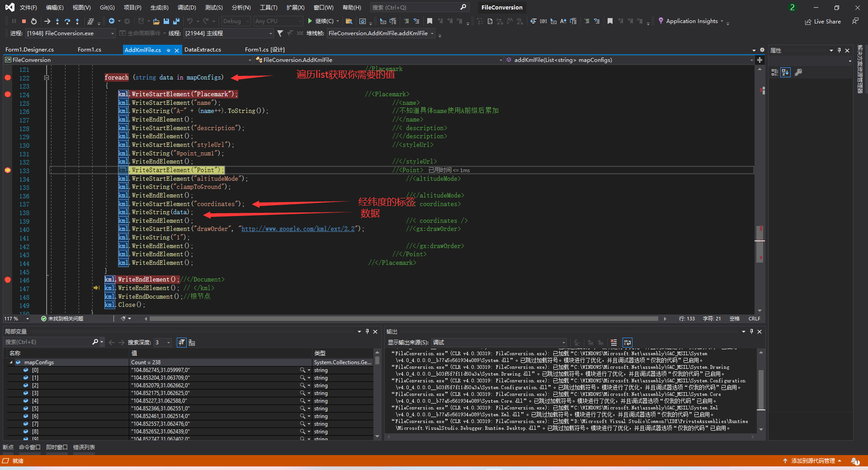Click the Output panel vertical scrollbar thumb
868x470 pixels.
(x=761, y=390)
